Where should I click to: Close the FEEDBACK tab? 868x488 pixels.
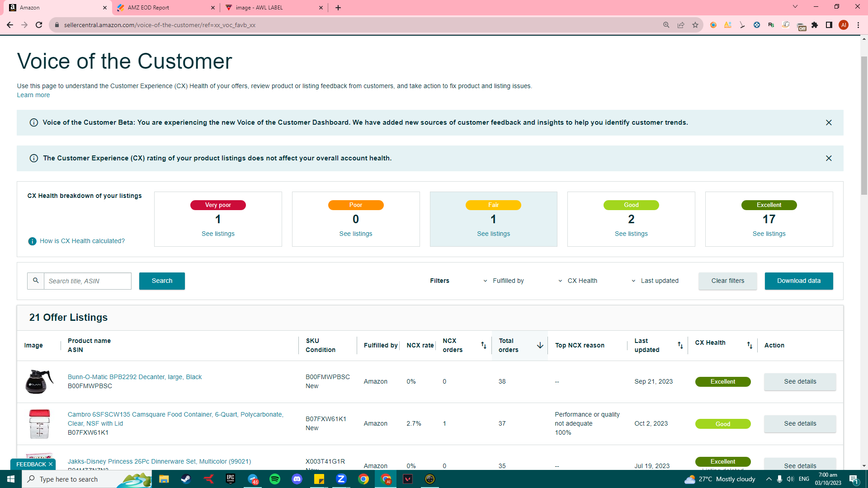51,464
